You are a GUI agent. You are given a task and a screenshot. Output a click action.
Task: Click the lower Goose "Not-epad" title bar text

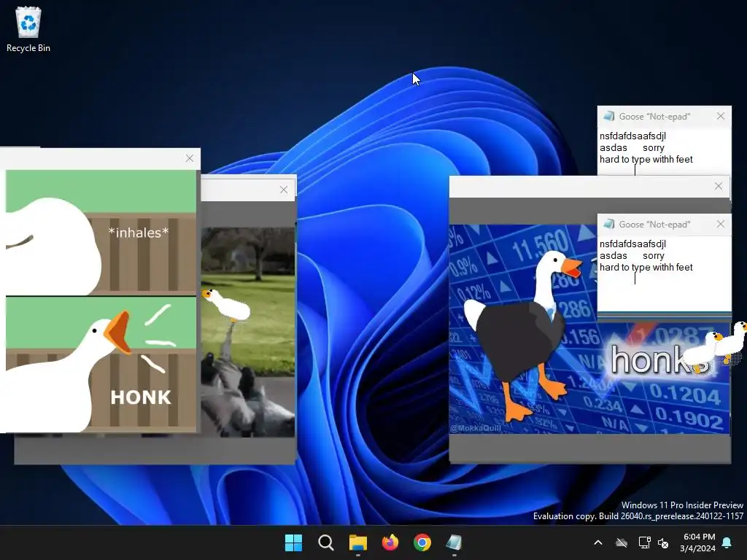tap(654, 225)
